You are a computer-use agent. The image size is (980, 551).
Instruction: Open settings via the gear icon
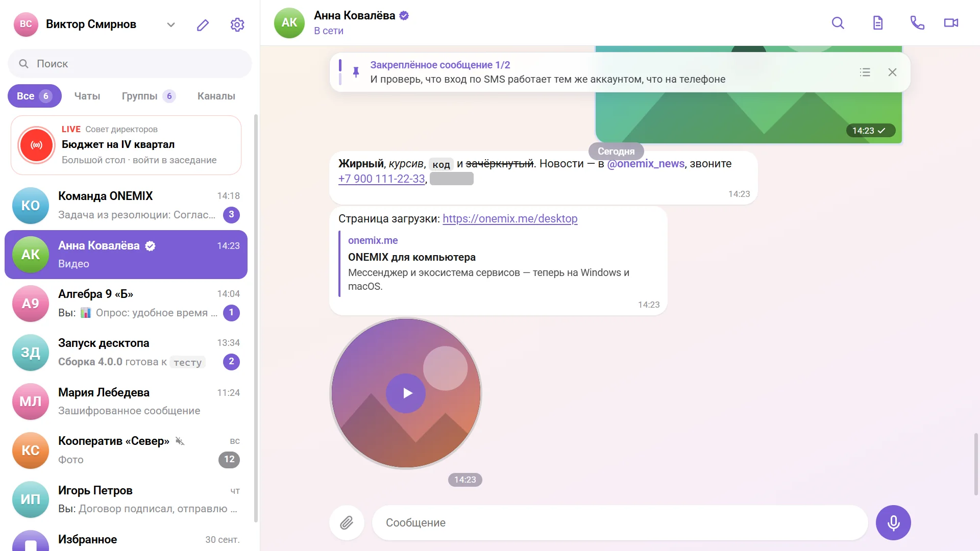(237, 24)
